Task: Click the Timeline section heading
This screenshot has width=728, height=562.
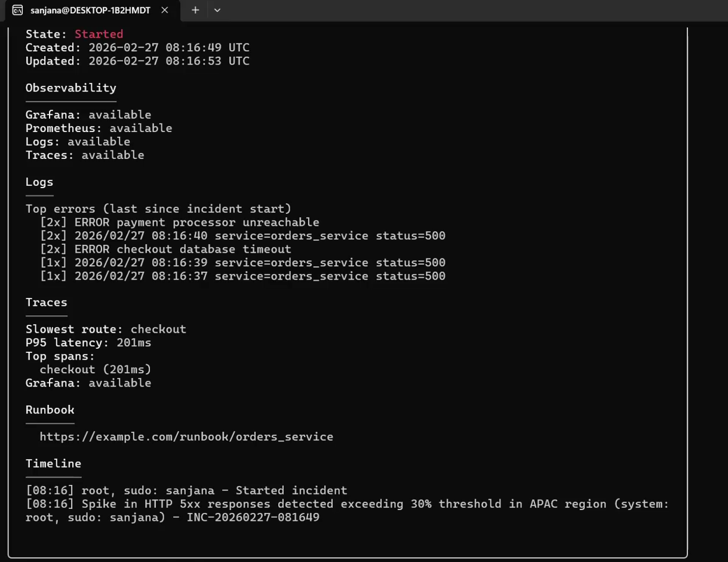Action: tap(53, 463)
